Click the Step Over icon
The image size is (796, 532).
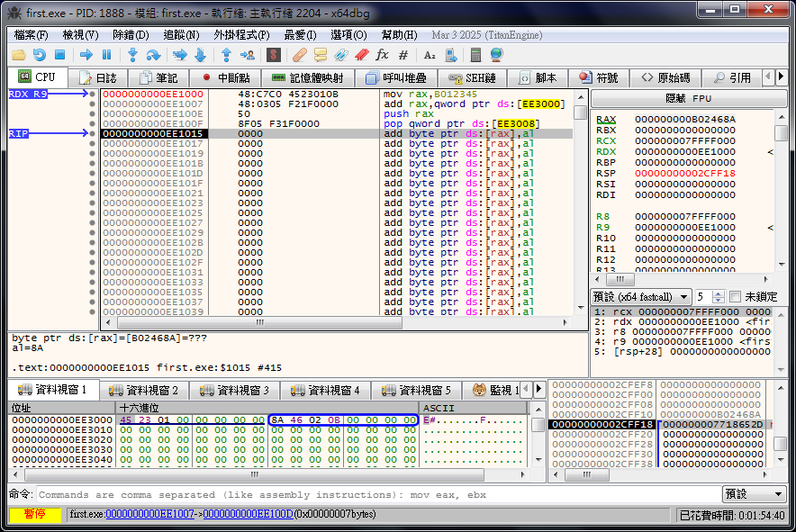click(x=153, y=55)
